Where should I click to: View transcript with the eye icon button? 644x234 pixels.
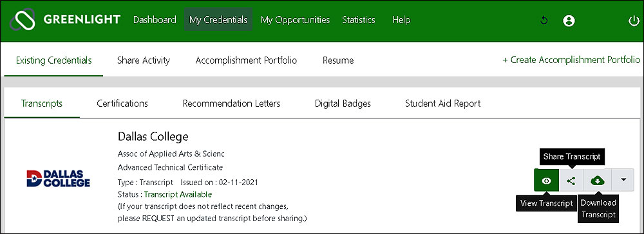coord(546,180)
